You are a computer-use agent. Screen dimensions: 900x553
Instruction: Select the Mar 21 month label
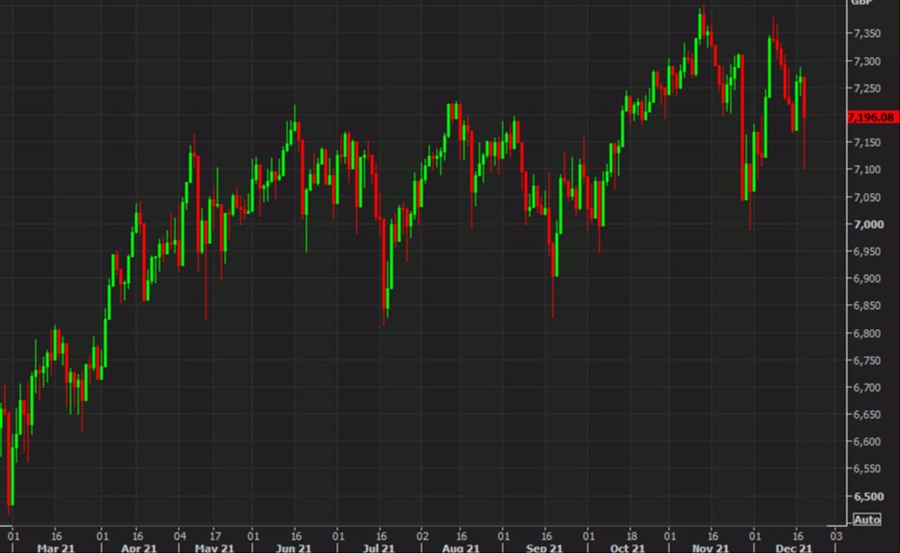pyautogui.click(x=56, y=548)
